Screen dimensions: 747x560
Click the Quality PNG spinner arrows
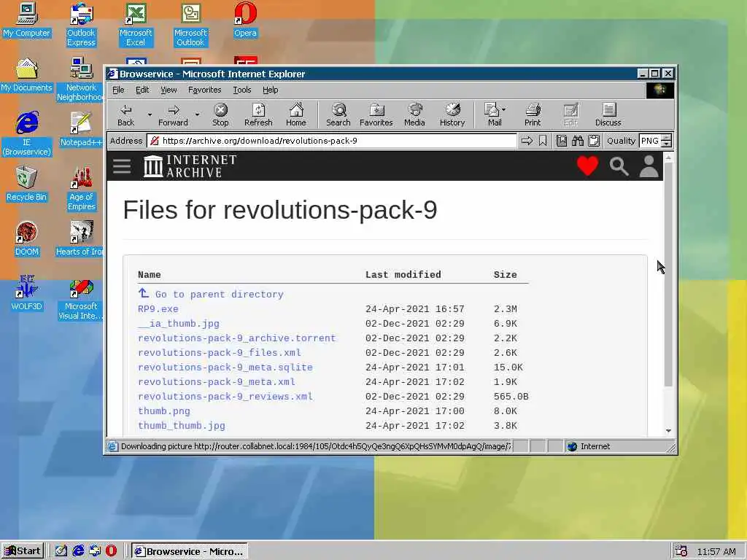tap(667, 141)
